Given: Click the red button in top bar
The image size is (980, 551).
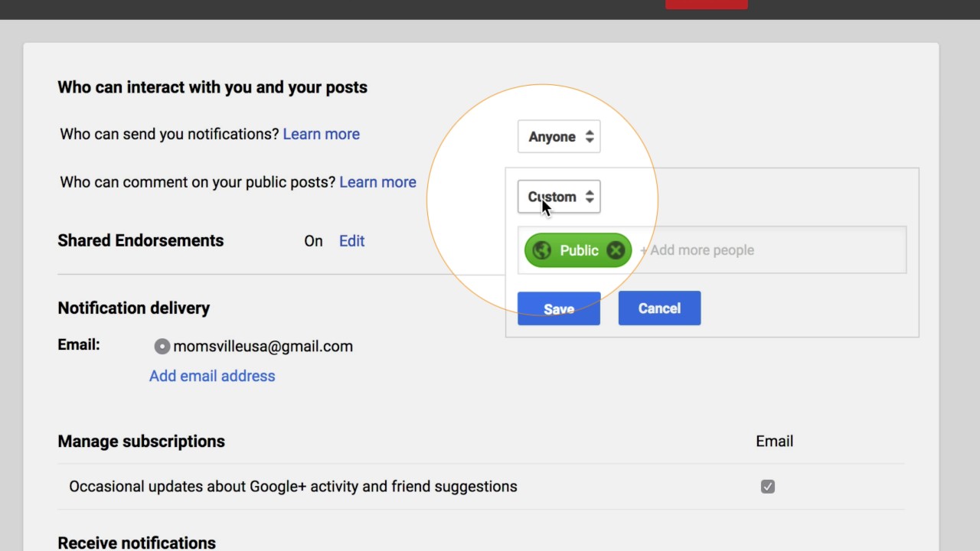Looking at the screenshot, I should [706, 4].
